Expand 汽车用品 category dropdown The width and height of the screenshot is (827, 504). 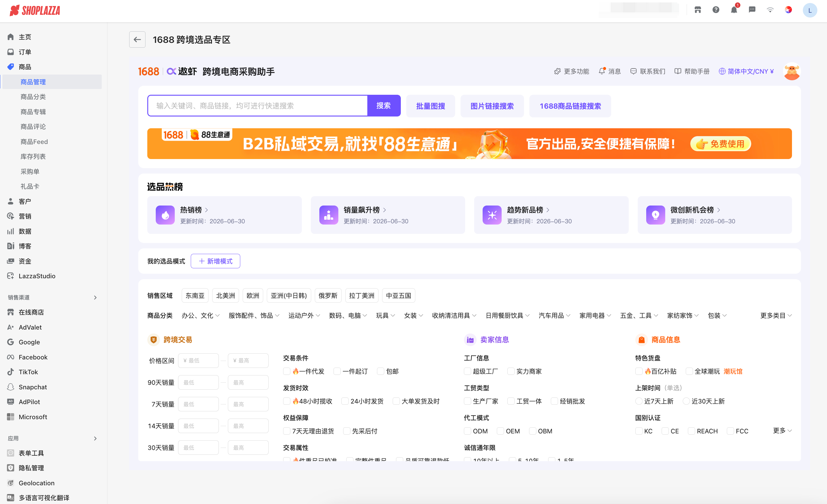pyautogui.click(x=554, y=315)
